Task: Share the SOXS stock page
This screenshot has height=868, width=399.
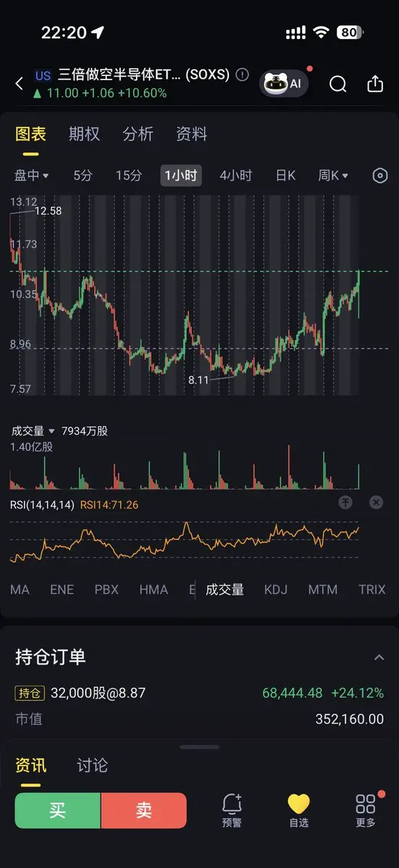Action: 375,84
